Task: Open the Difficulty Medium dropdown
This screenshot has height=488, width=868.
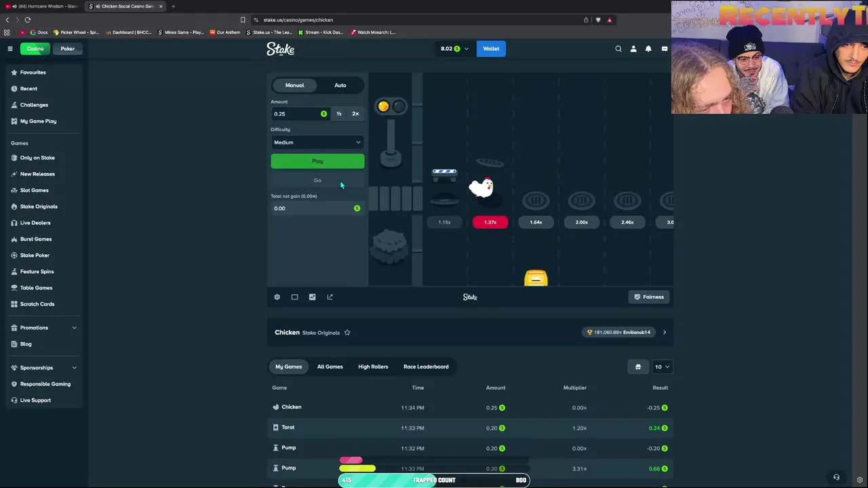Action: 317,142
